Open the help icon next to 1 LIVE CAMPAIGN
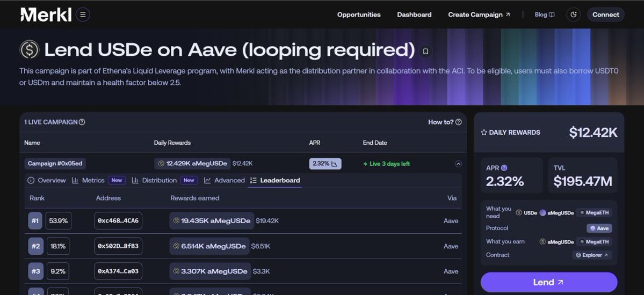The width and height of the screenshot is (644, 295). pos(82,122)
